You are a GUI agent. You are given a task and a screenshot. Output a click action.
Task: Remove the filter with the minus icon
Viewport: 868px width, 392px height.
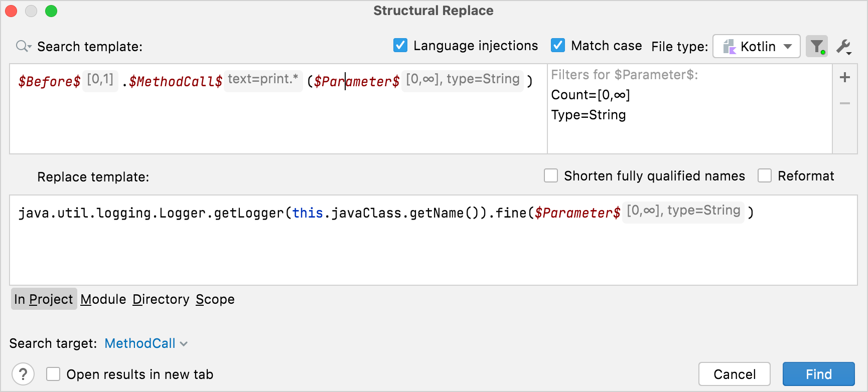point(845,103)
